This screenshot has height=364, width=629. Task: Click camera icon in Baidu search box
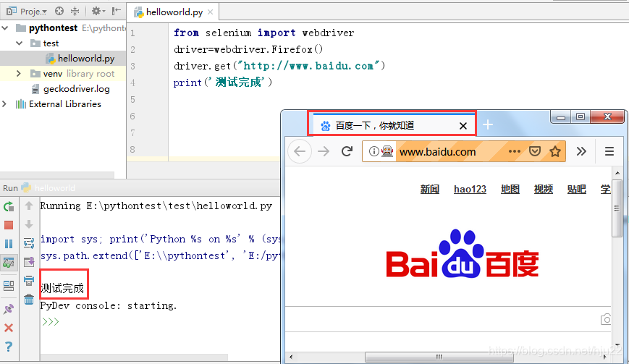[606, 319]
